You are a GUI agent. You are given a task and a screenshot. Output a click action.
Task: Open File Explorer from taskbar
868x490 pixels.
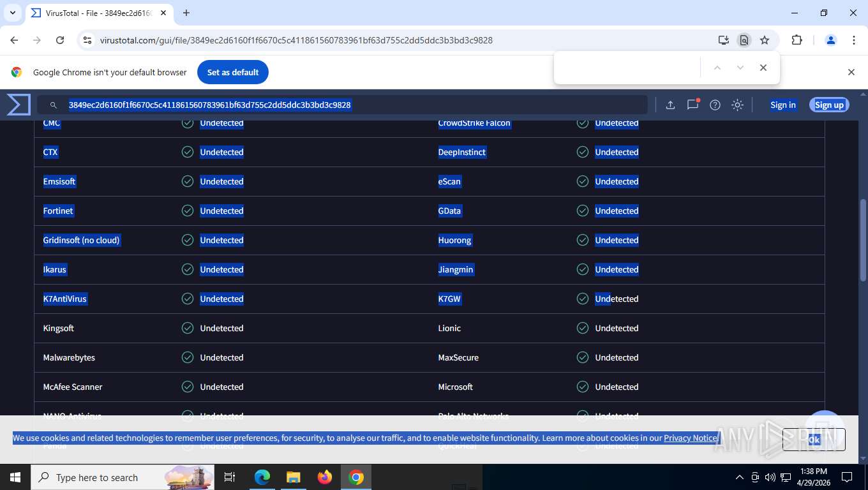coord(293,477)
